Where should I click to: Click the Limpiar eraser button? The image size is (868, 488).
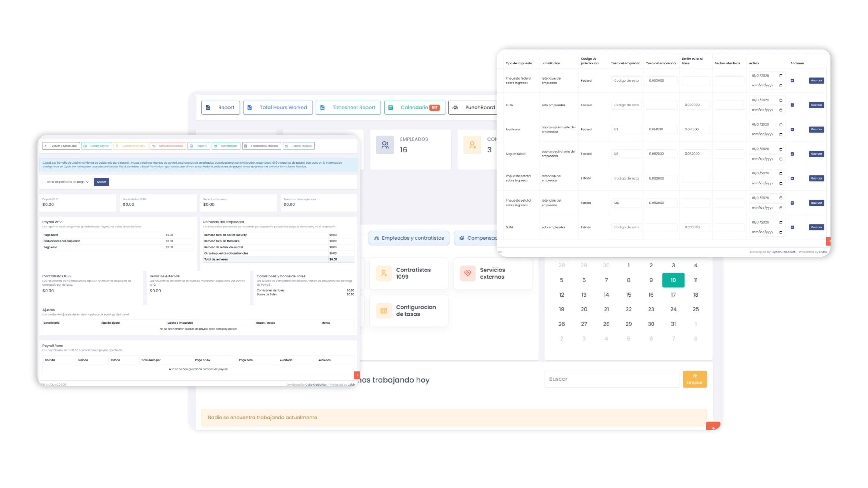[695, 379]
